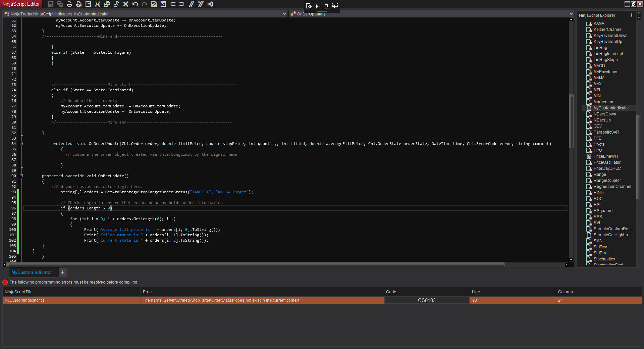Sort errors by the Code column header

pos(427,292)
